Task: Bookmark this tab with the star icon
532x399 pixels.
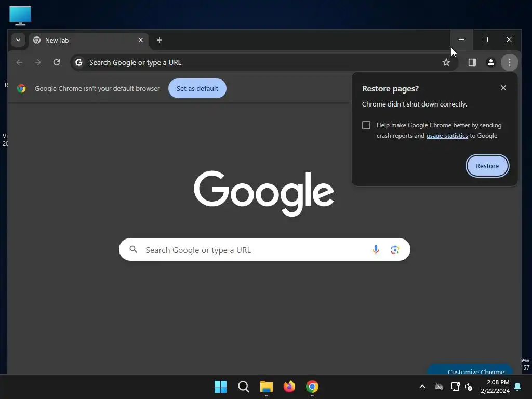Action: 446,62
